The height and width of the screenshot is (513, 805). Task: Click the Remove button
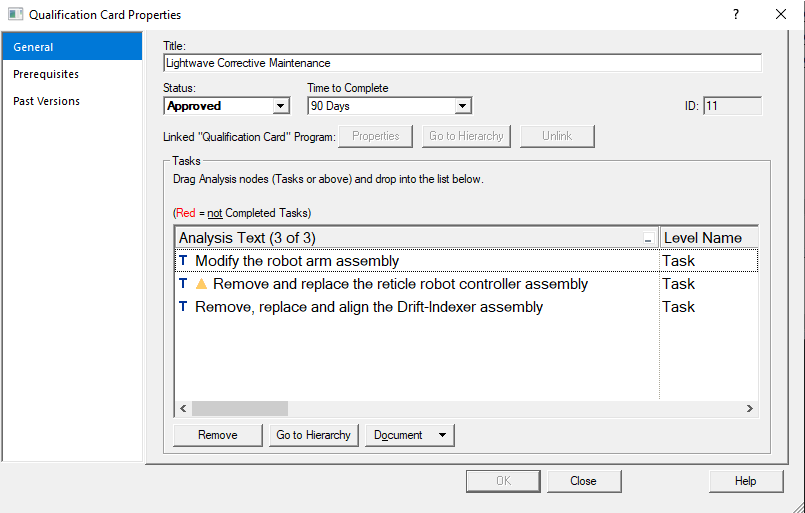[x=218, y=435]
